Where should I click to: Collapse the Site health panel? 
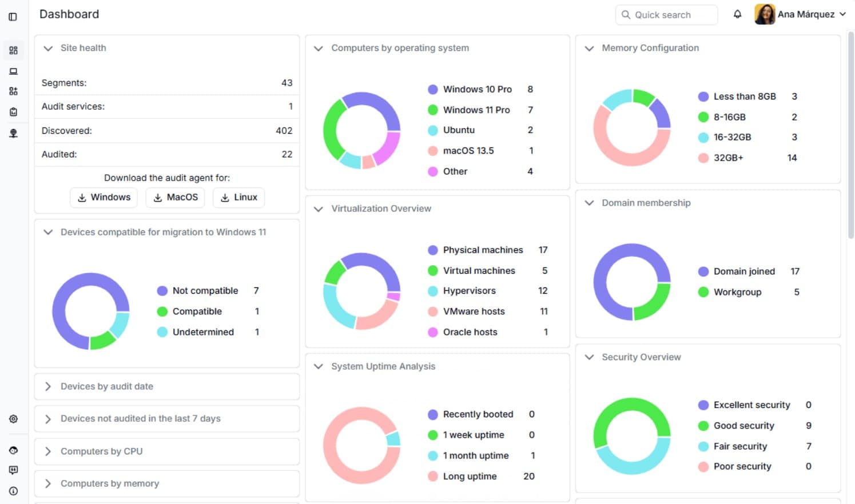(48, 48)
